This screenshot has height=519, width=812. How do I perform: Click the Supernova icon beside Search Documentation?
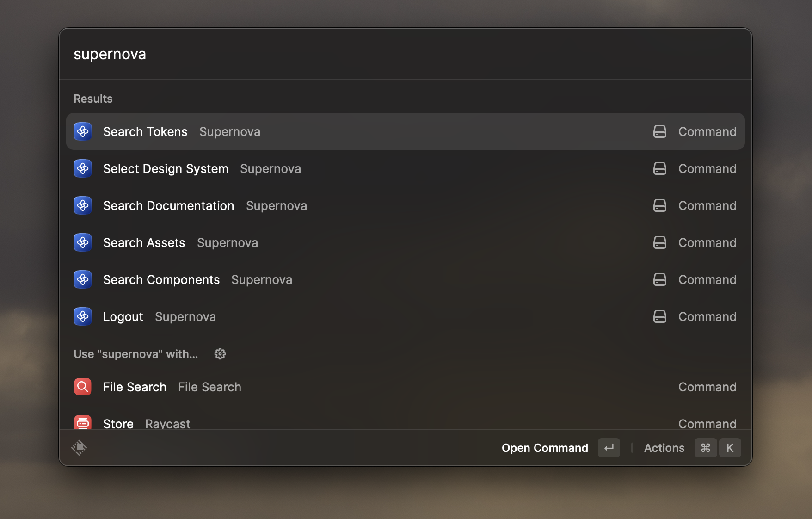pyautogui.click(x=83, y=205)
